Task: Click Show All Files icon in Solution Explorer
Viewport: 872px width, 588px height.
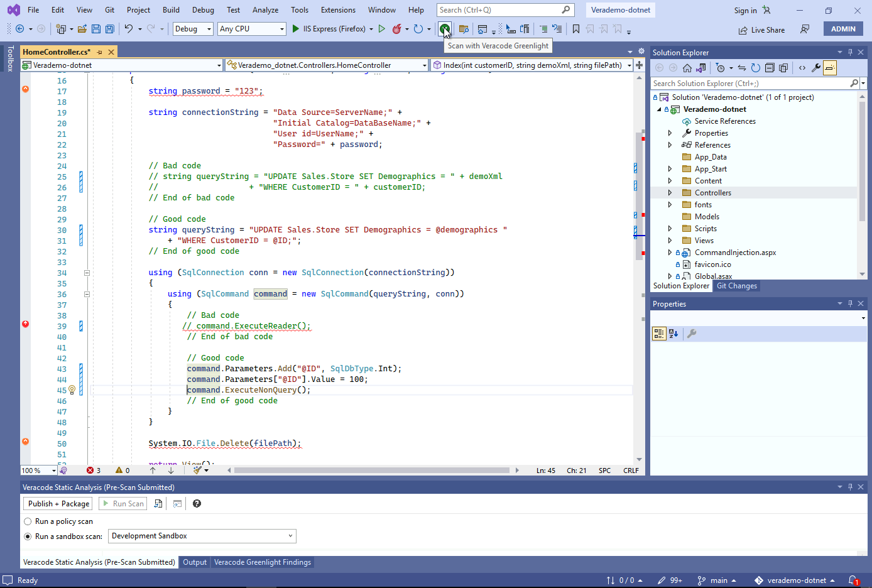Action: (783, 68)
